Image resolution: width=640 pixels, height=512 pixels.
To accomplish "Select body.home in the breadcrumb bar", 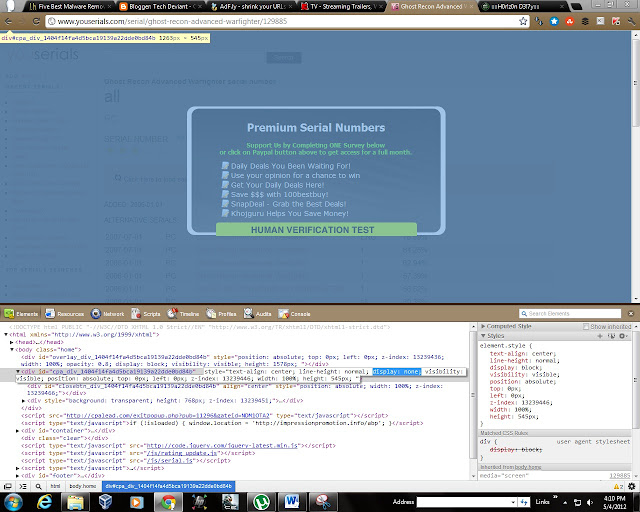I will click(83, 486).
